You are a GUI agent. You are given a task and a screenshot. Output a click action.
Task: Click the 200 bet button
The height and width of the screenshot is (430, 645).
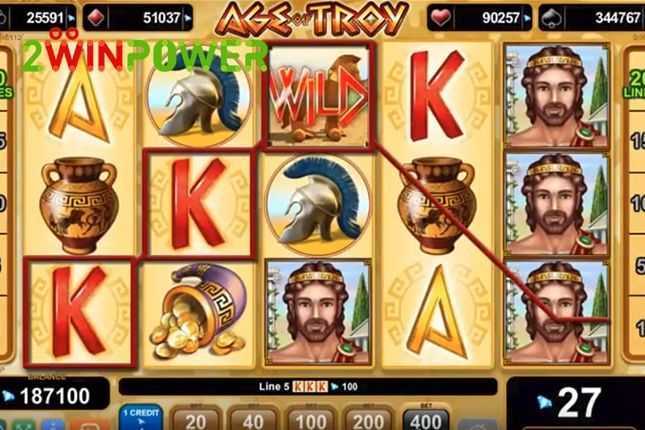tap(368, 419)
